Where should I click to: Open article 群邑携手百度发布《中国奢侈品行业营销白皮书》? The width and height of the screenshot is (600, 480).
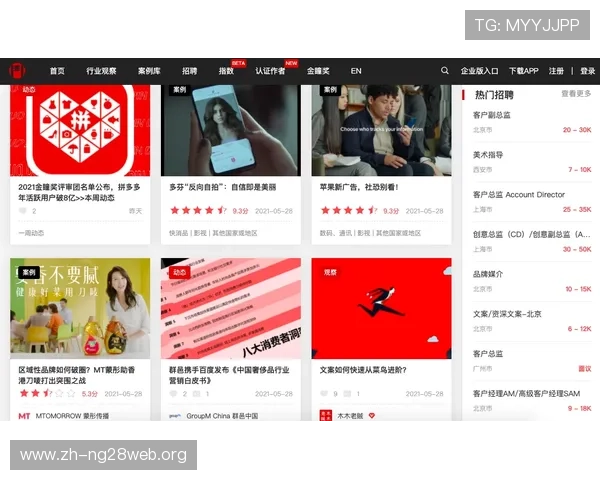pos(229,375)
